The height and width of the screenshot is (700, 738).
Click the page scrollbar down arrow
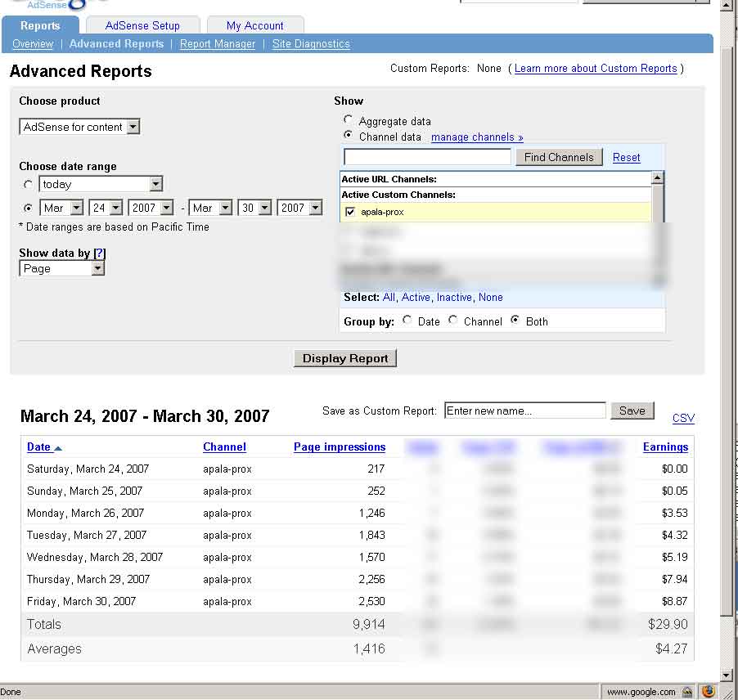coord(727,676)
